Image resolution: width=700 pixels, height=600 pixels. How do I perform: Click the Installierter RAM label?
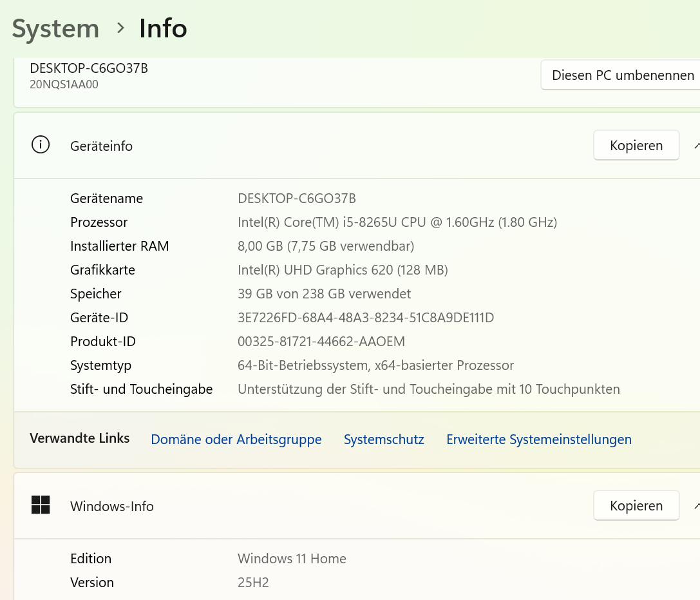[x=120, y=246]
